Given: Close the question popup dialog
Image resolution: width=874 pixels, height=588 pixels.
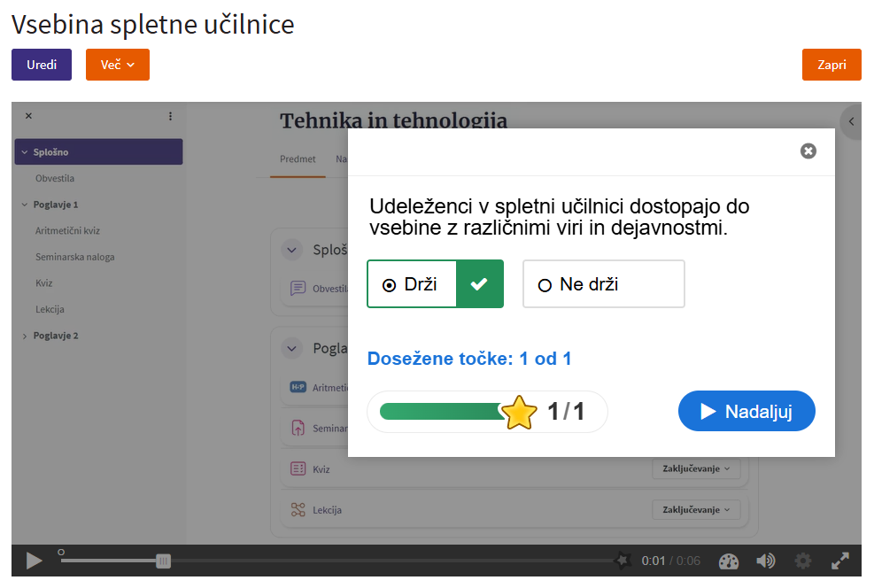Looking at the screenshot, I should click(808, 151).
